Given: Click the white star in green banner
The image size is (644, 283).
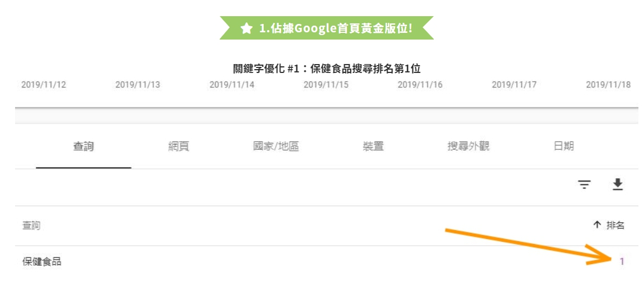Looking at the screenshot, I should [246, 28].
